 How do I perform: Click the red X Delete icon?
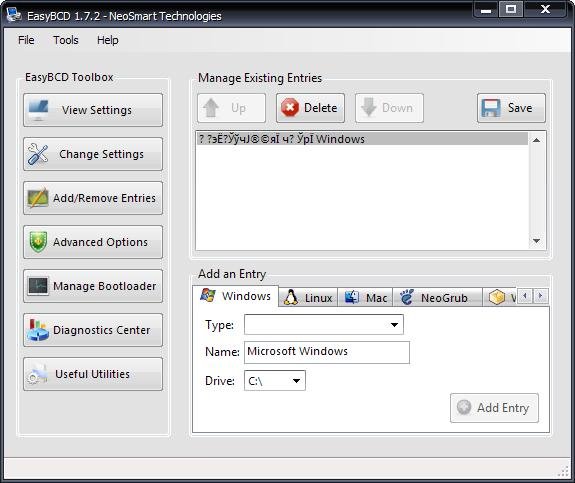click(290, 108)
